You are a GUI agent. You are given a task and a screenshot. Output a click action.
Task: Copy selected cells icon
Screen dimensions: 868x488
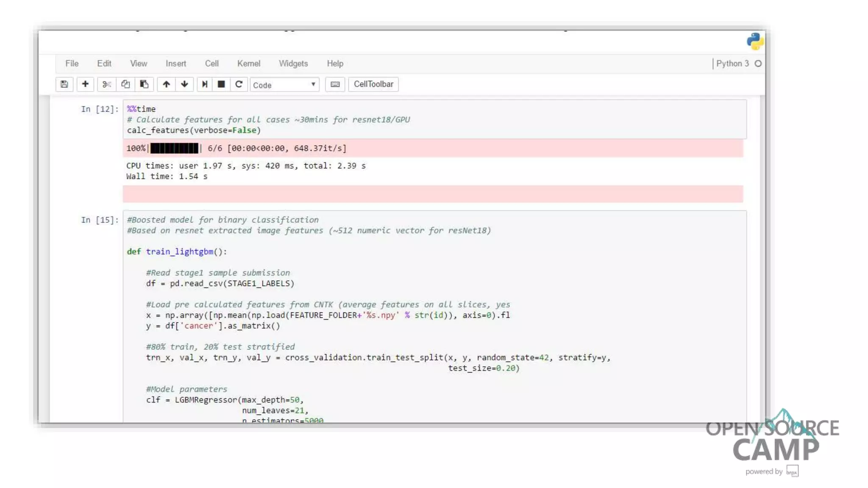tap(125, 84)
